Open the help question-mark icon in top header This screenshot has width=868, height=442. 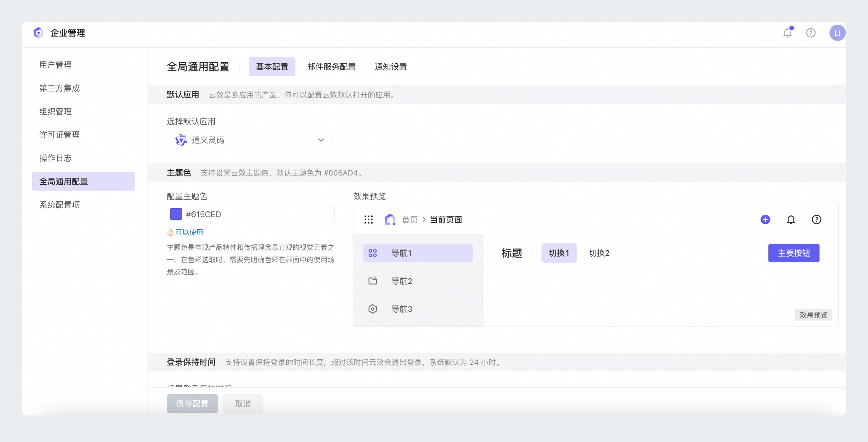coord(811,33)
